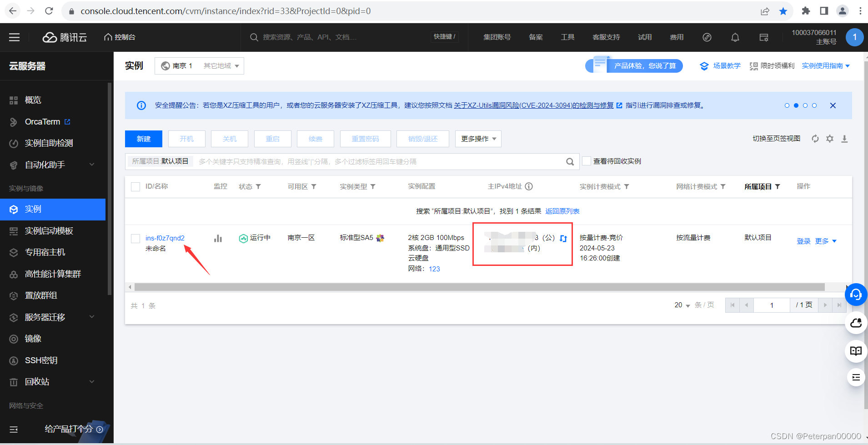
Task: Close the security notice banner
Action: [x=833, y=105]
